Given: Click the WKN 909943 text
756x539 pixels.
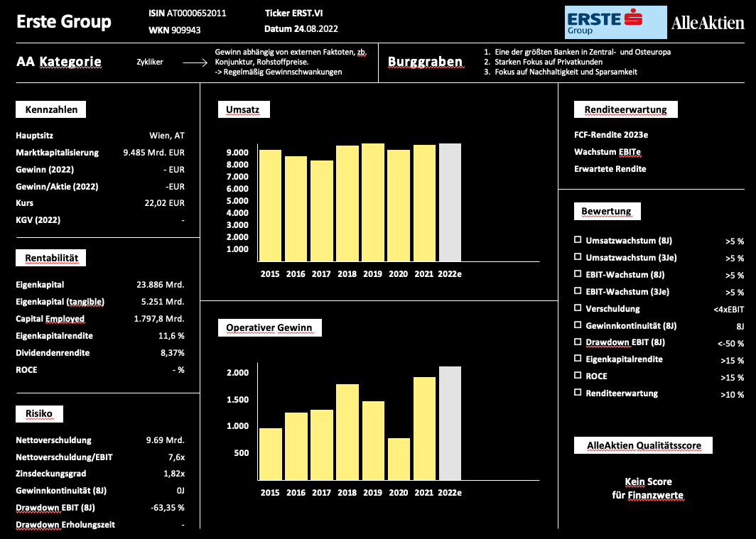Looking at the screenshot, I should [x=175, y=30].
